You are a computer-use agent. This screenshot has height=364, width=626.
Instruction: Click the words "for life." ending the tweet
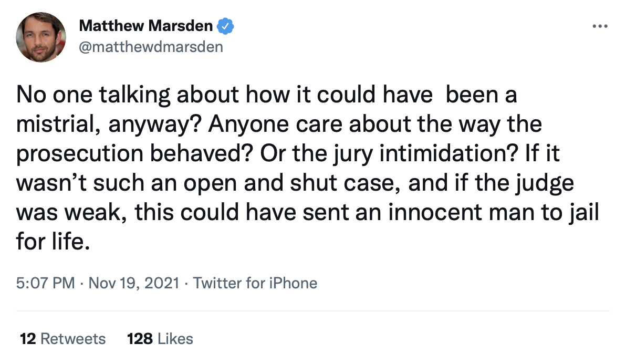[x=50, y=243]
